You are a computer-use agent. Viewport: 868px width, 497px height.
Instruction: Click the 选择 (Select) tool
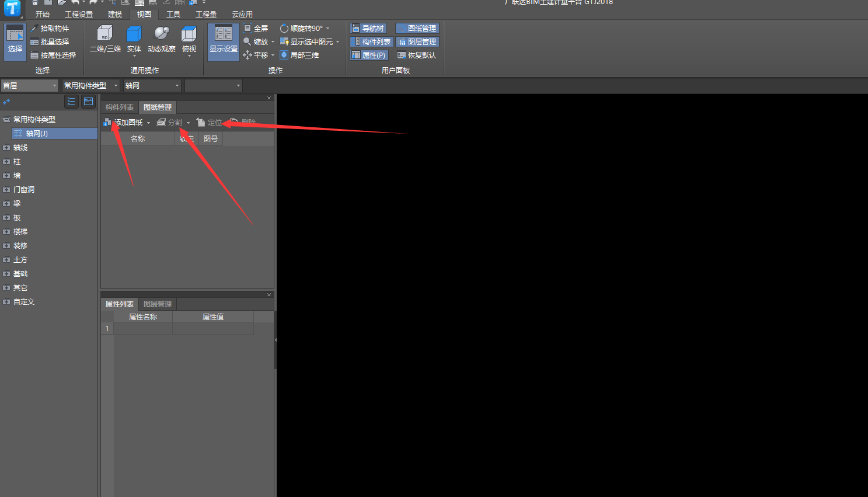pos(15,41)
